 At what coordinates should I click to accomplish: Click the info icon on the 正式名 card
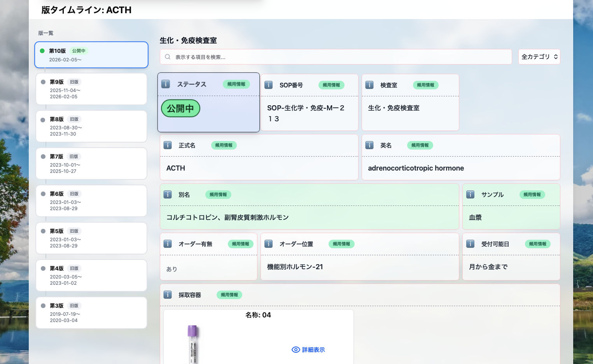pyautogui.click(x=168, y=145)
